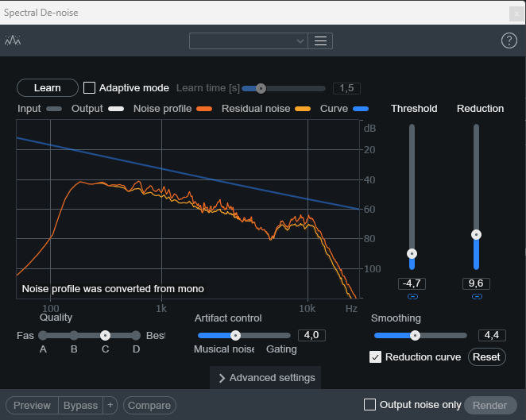This screenshot has width=526, height=420.
Task: Click the Render button
Action: coord(489,405)
